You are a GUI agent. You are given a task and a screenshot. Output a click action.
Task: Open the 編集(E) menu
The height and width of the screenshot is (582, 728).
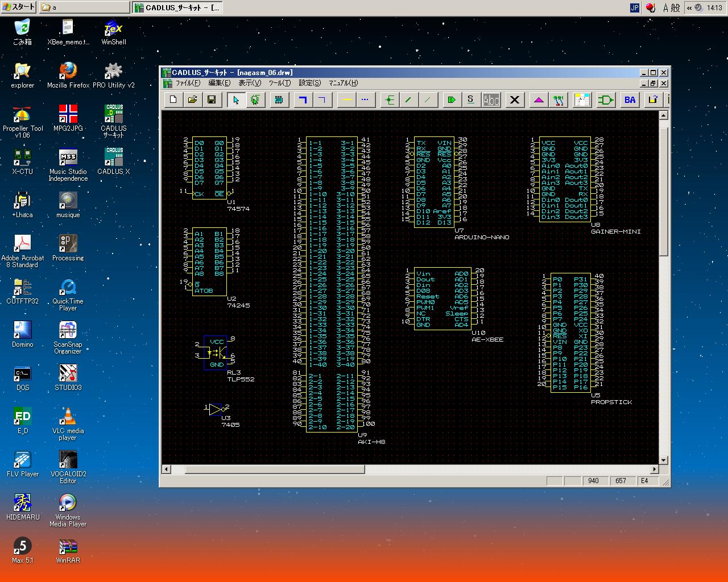(x=220, y=83)
